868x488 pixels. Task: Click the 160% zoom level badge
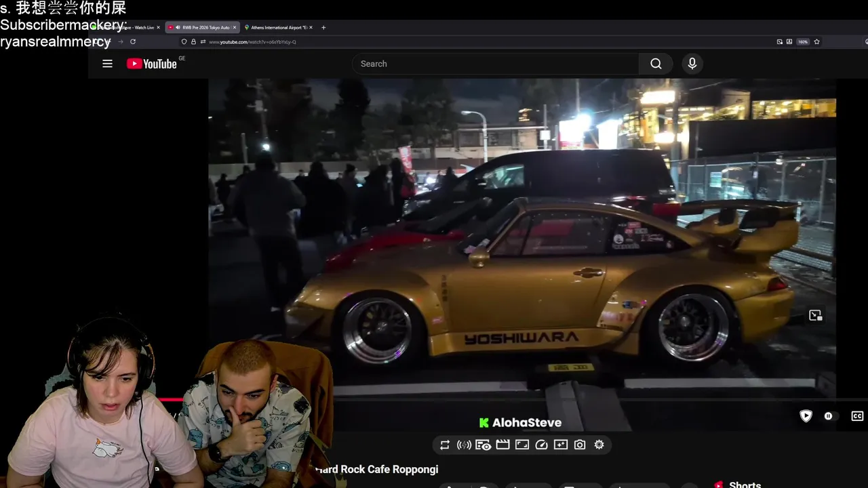(x=803, y=42)
